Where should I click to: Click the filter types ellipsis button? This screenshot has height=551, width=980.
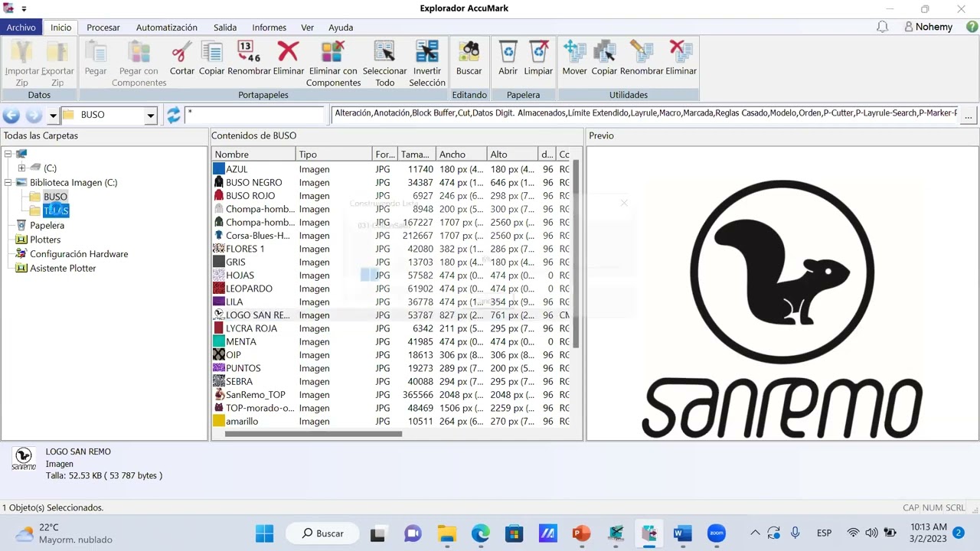[x=969, y=116]
